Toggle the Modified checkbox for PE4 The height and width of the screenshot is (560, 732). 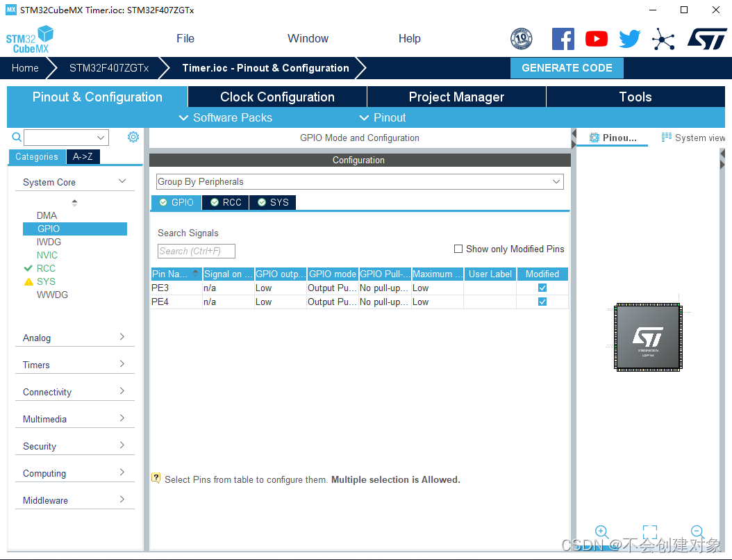pos(542,302)
